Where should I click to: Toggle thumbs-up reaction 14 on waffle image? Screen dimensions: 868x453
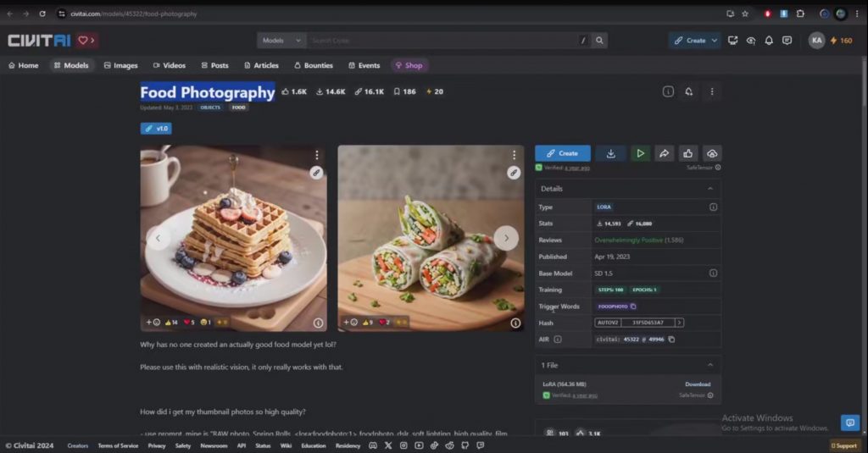(171, 323)
